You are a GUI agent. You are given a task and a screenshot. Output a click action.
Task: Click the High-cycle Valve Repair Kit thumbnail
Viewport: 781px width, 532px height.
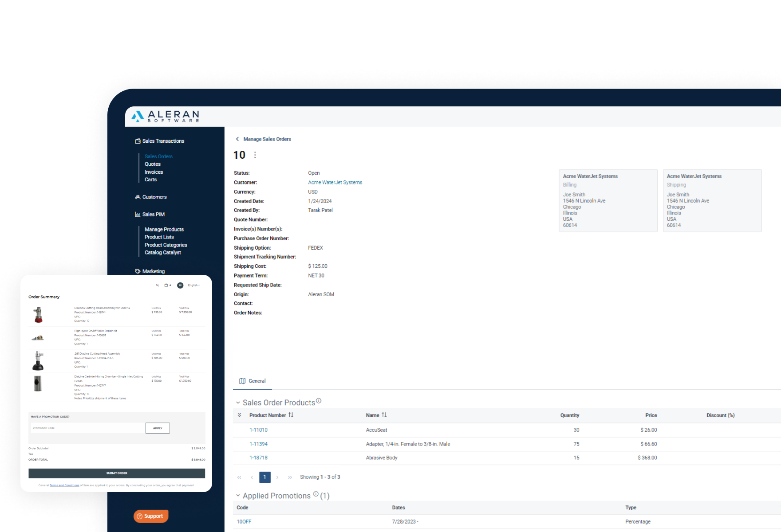point(38,338)
